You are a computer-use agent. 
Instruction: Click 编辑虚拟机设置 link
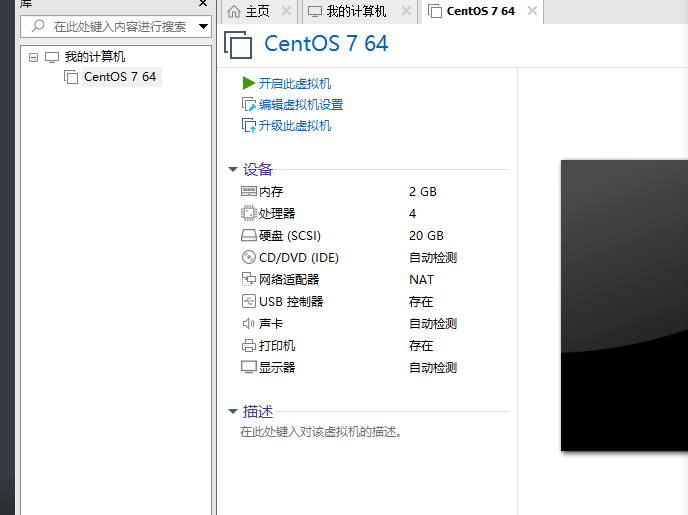(x=301, y=104)
